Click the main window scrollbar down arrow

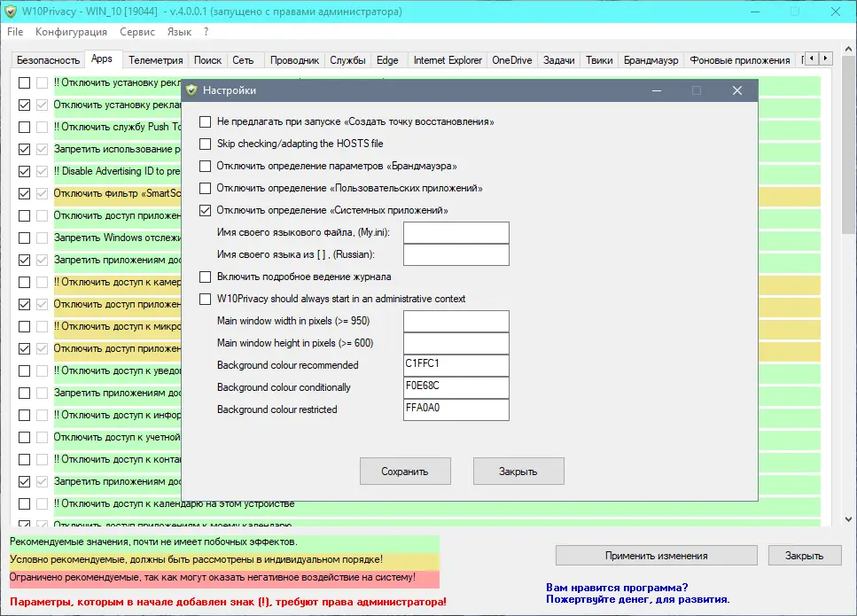click(x=848, y=519)
